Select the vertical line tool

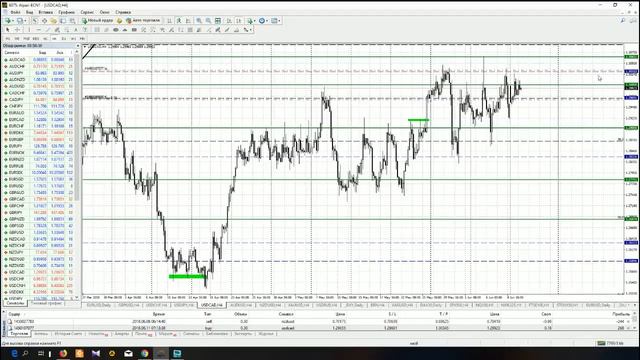coord(29,30)
